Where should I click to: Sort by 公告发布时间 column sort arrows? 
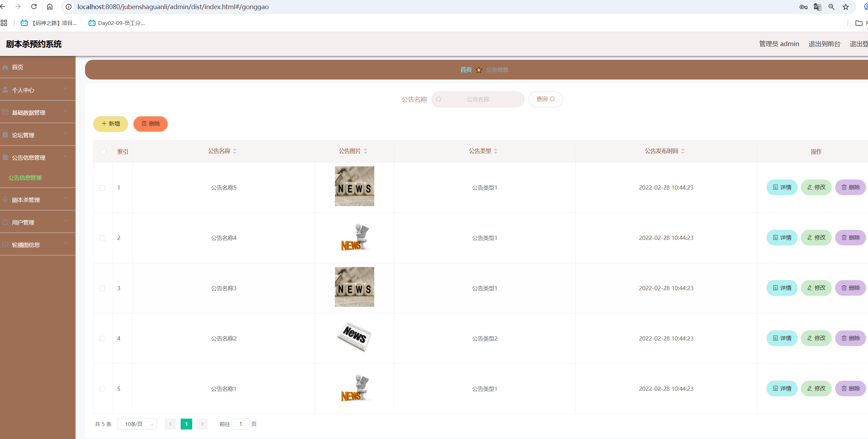[x=683, y=151]
